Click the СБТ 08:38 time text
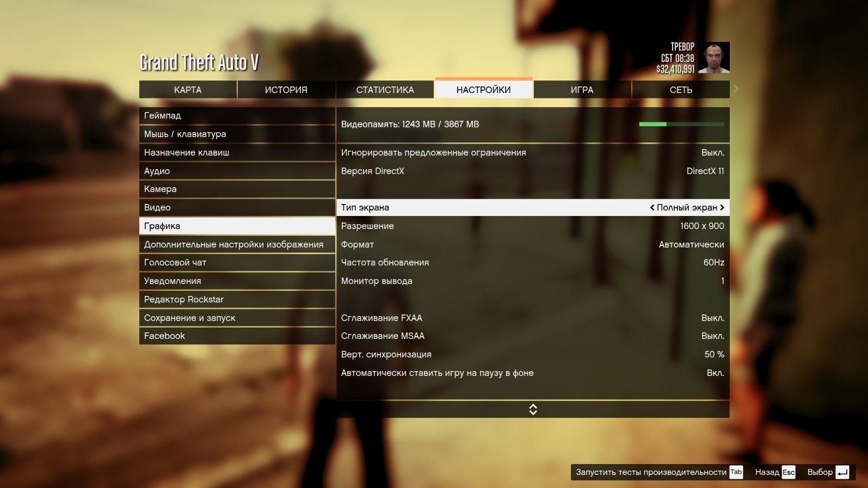The width and height of the screenshot is (868, 488). [x=678, y=58]
